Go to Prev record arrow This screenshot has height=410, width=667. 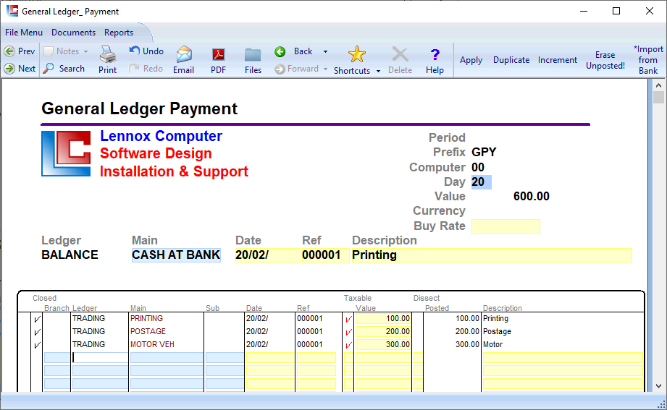[x=9, y=51]
